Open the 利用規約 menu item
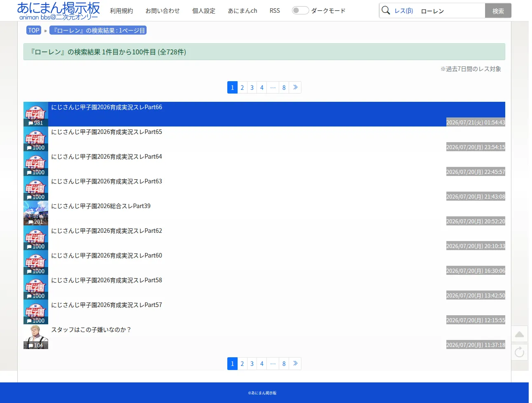 coord(121,11)
